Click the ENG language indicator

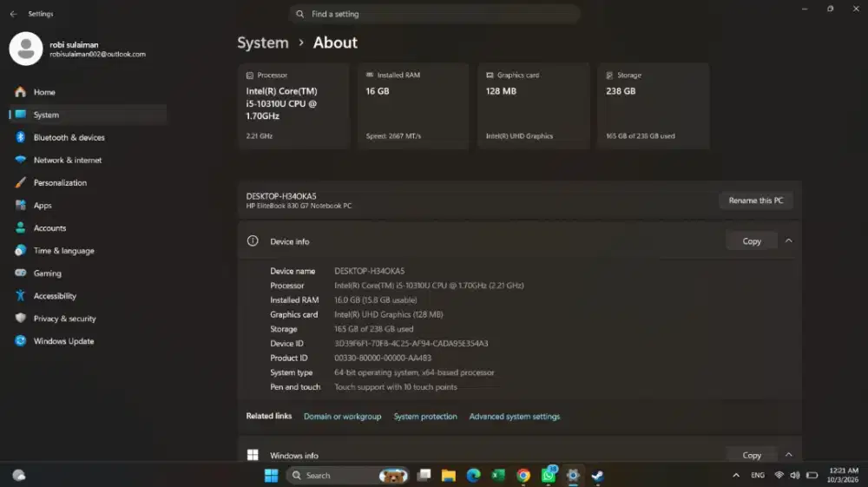pyautogui.click(x=757, y=476)
